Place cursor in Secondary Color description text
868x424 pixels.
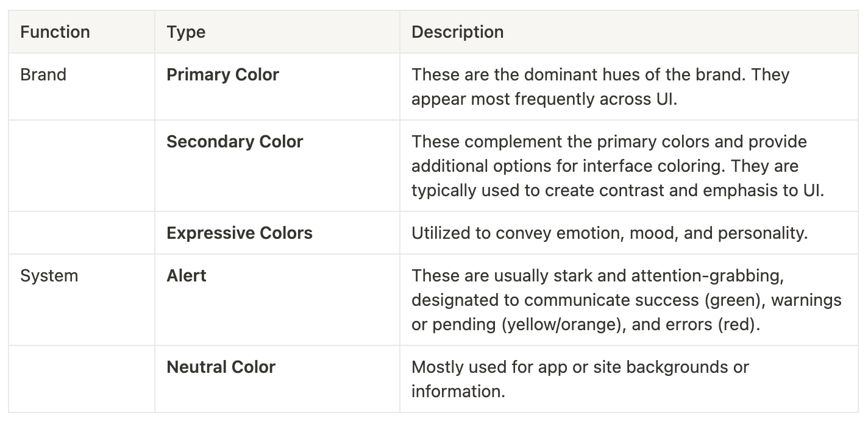(x=617, y=166)
